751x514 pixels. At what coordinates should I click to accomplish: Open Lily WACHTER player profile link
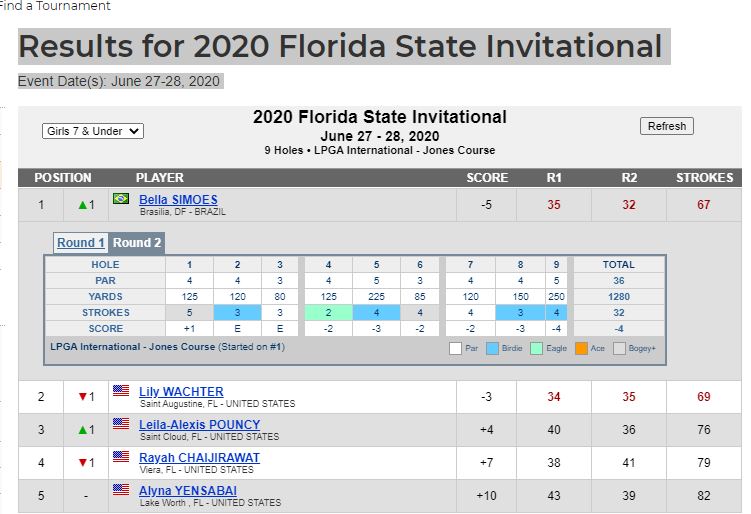[x=181, y=392]
